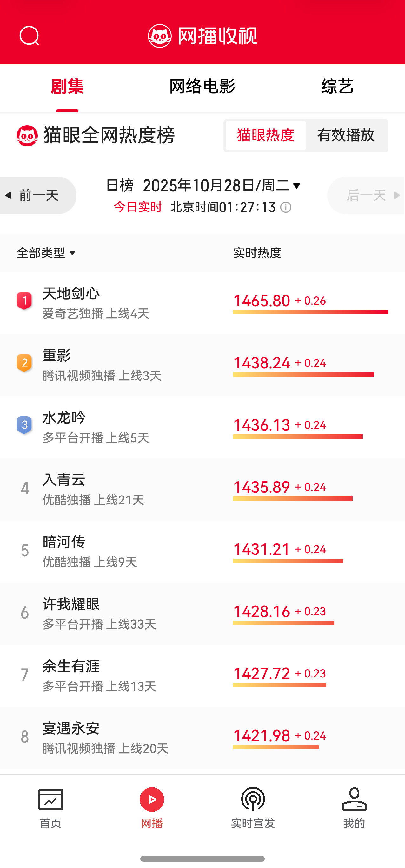Go to 前一天 previous day

[38, 195]
